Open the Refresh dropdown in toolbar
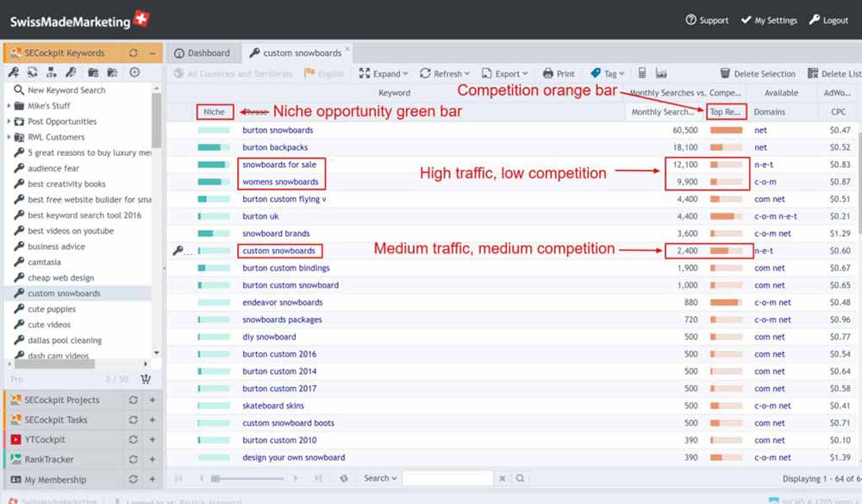The height and width of the screenshot is (504, 862). pyautogui.click(x=445, y=73)
